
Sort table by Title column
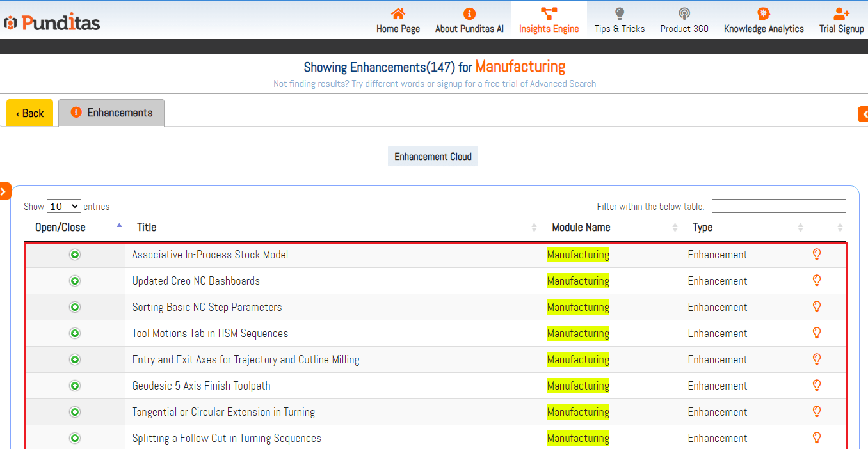147,227
